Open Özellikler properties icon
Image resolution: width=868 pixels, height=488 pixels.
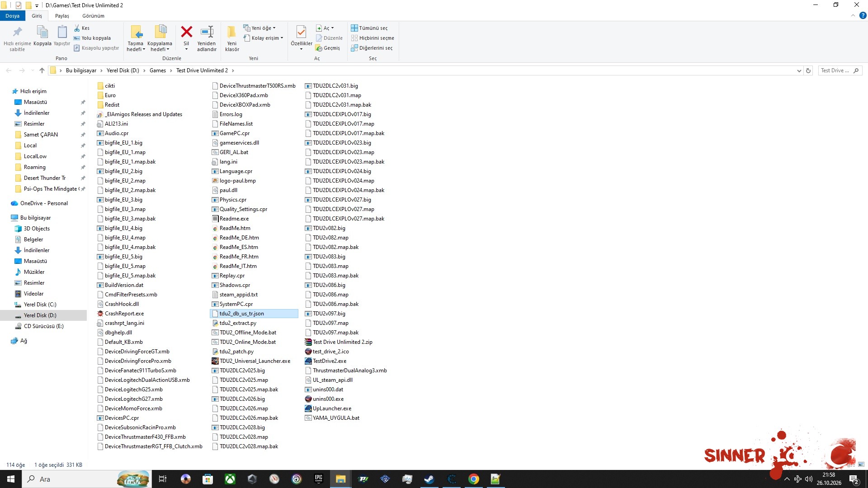click(301, 33)
